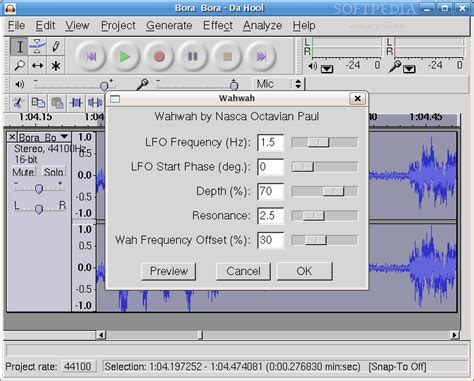Click the Trim outside selection icon
The height and width of the screenshot is (381, 474).
tap(76, 103)
